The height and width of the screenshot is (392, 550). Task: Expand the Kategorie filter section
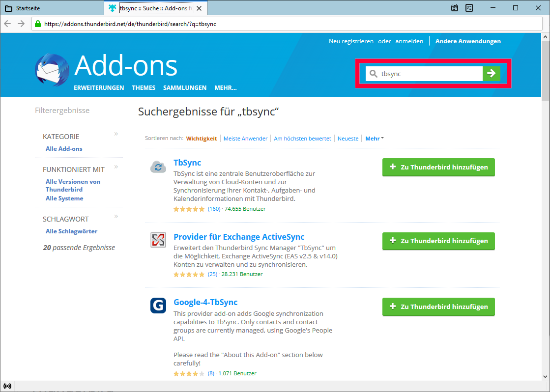tap(116, 134)
